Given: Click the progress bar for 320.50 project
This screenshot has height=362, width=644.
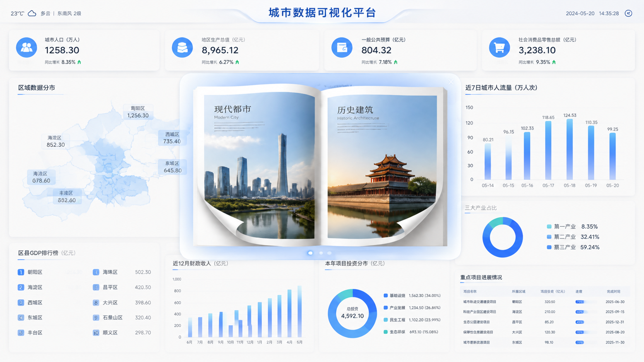Looking at the screenshot, I should [x=586, y=302].
